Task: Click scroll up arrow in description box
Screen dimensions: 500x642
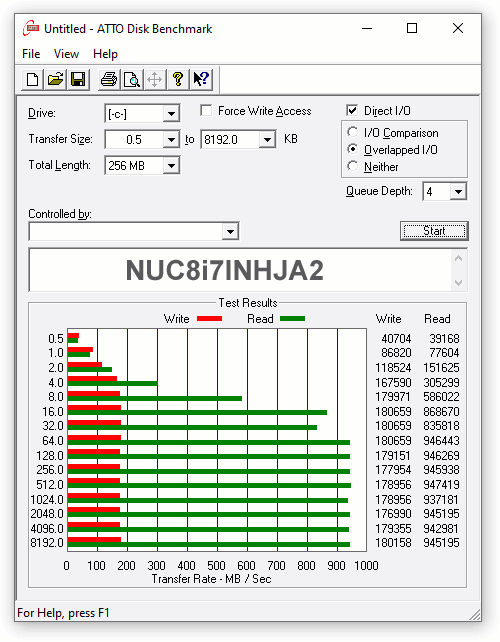Action: click(x=459, y=258)
